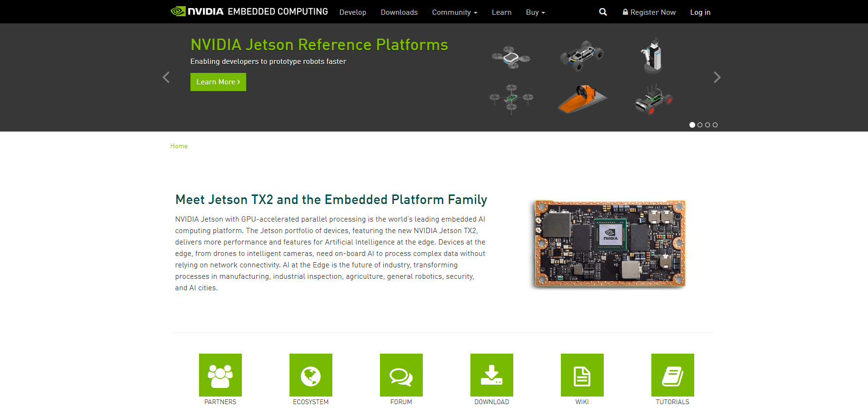Click the green-board skeletal drone image
This screenshot has height=418, width=868.
(511, 99)
